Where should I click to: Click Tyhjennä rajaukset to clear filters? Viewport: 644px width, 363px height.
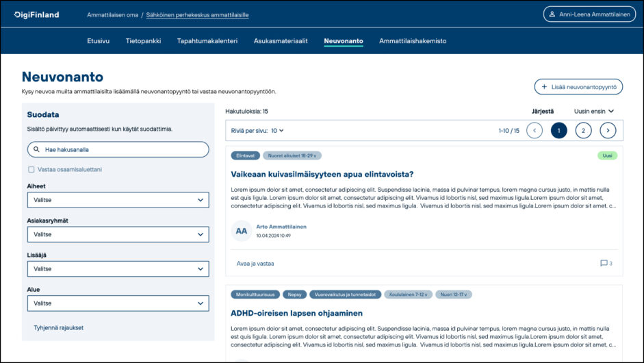coord(58,327)
